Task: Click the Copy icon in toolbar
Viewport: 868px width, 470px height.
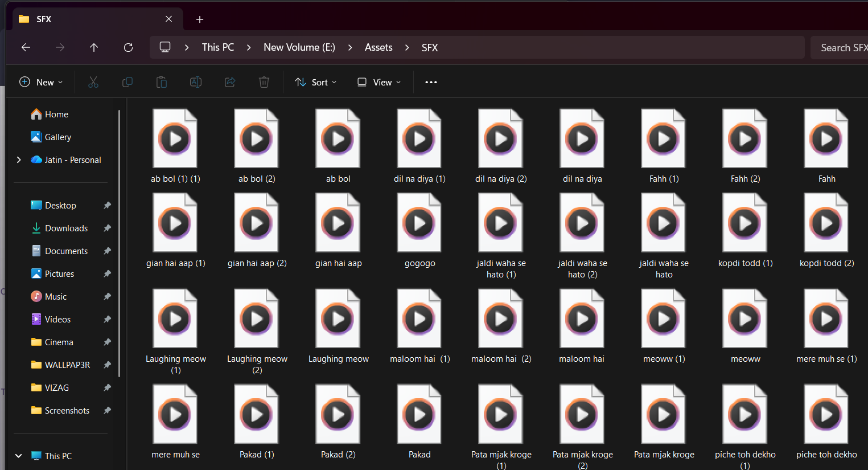Action: (127, 82)
